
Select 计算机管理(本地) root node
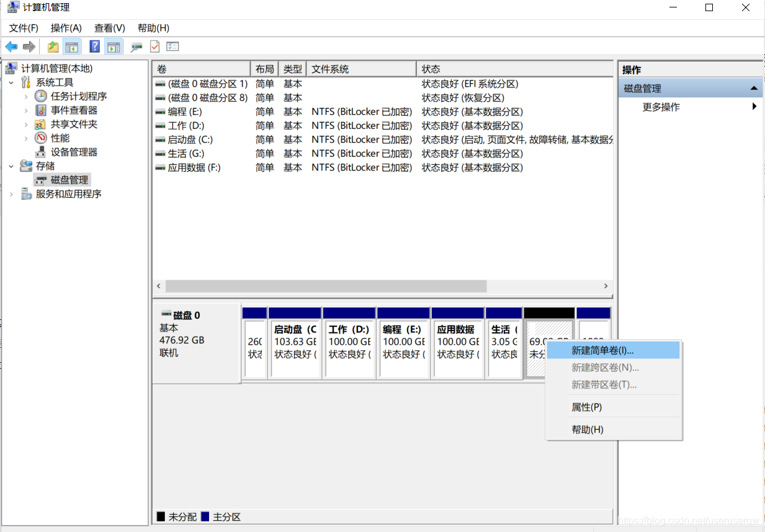(56, 68)
